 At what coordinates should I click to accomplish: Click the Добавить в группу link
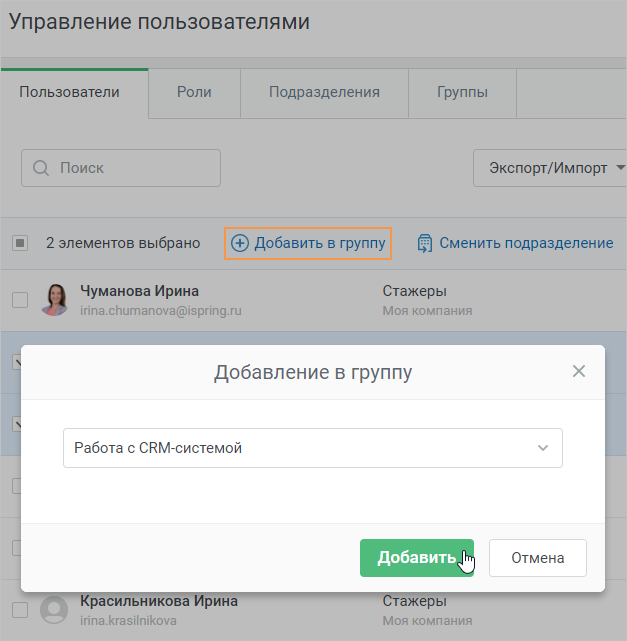tap(308, 243)
